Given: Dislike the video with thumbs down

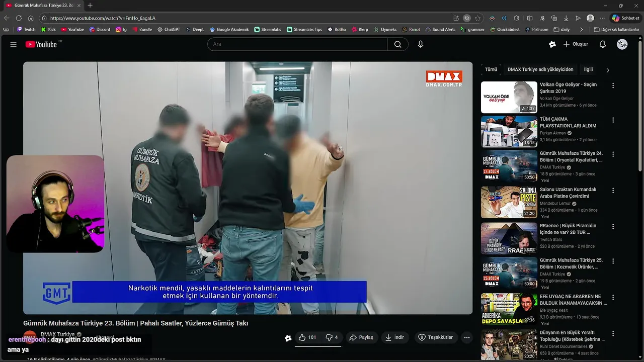Looking at the screenshot, I should click(332, 337).
